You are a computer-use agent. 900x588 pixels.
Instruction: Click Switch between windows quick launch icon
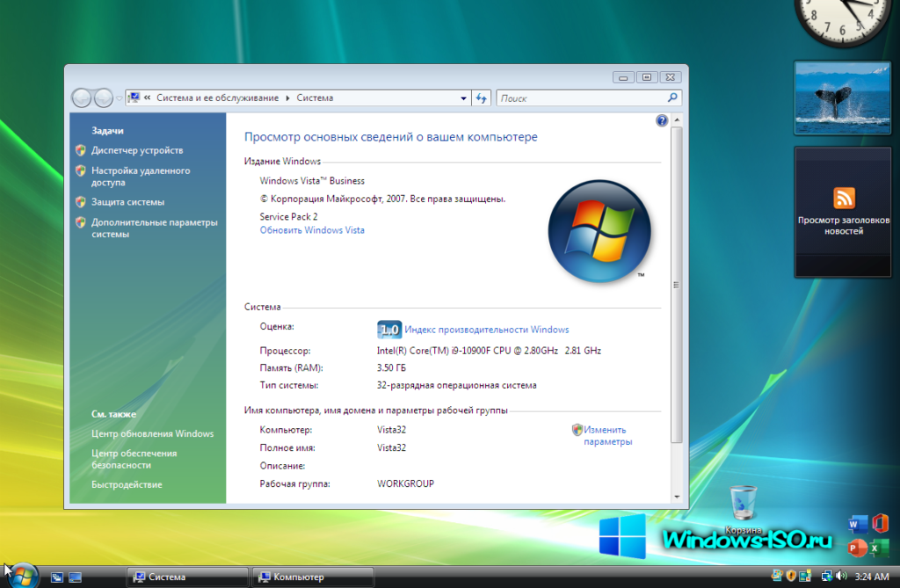pos(56,577)
